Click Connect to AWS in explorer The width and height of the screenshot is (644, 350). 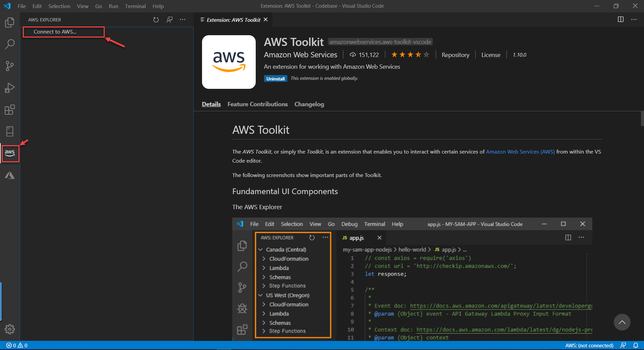coord(55,32)
